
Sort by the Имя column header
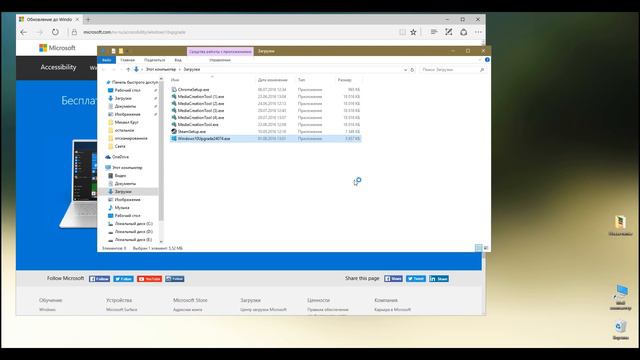click(175, 80)
